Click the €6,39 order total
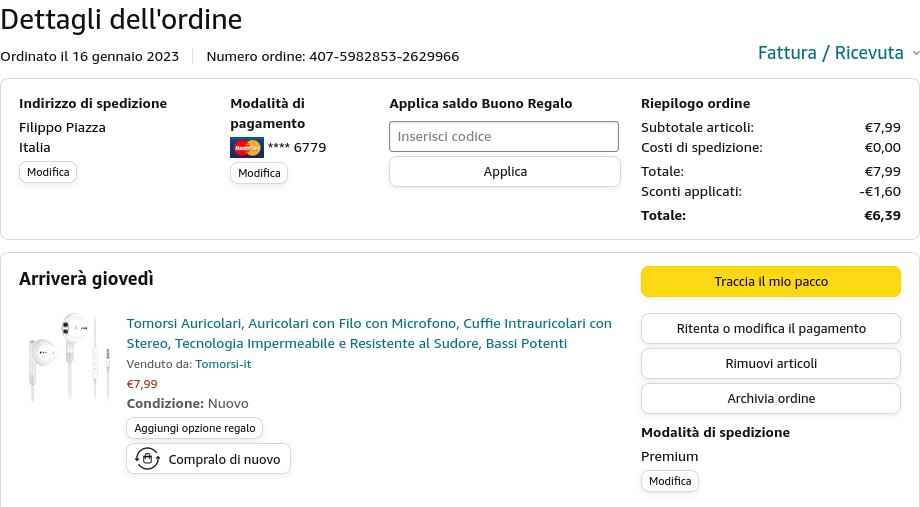 click(x=882, y=215)
